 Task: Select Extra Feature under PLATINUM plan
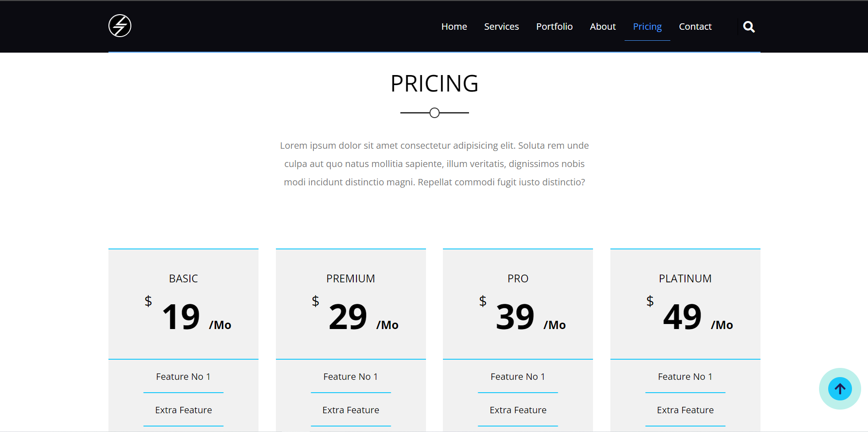pyautogui.click(x=685, y=410)
